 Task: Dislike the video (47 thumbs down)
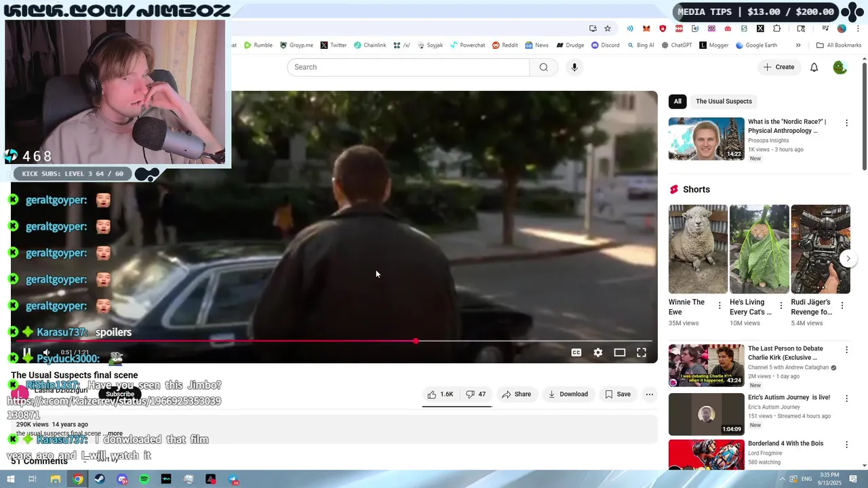(476, 394)
